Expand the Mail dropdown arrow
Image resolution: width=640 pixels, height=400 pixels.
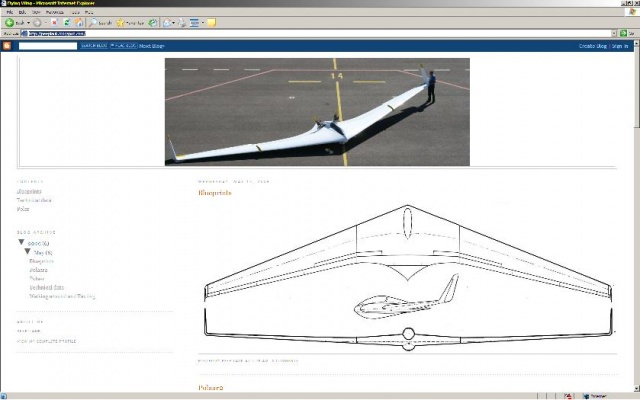click(x=173, y=23)
